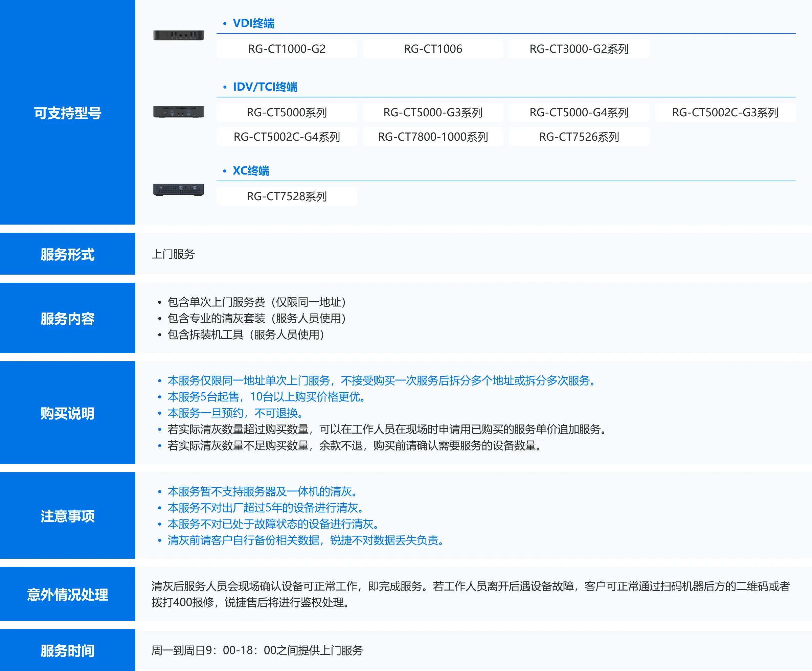
Task: Click the line 包含拆装机工具（服务人员使用）
Action: [246, 334]
